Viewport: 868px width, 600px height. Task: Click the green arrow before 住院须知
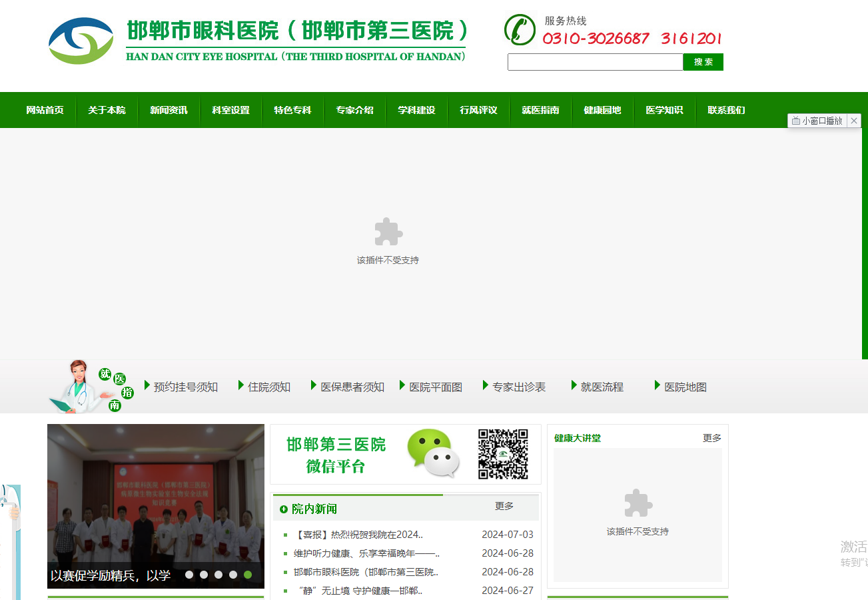241,385
